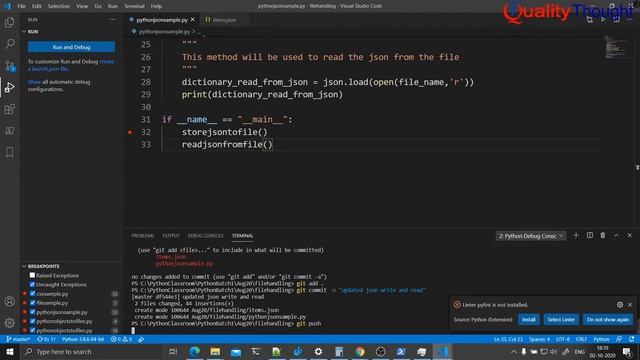Open the Terminal menu

click(134, 6)
